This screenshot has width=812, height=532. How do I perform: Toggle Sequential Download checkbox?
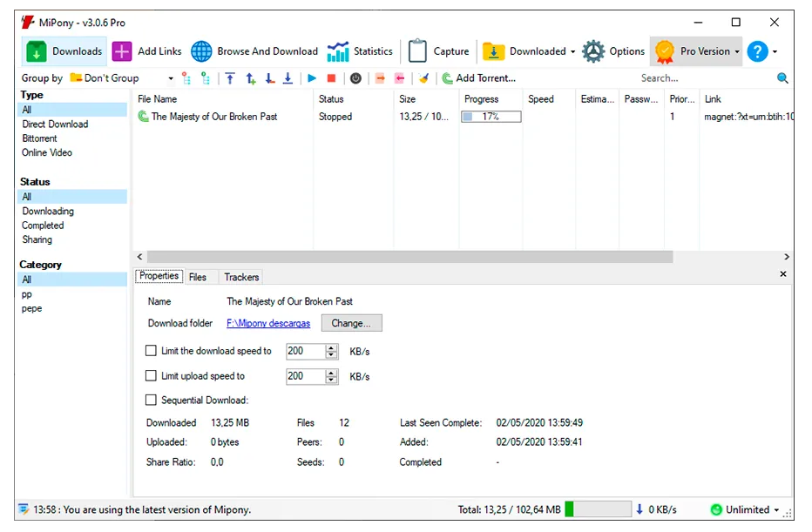click(x=151, y=400)
